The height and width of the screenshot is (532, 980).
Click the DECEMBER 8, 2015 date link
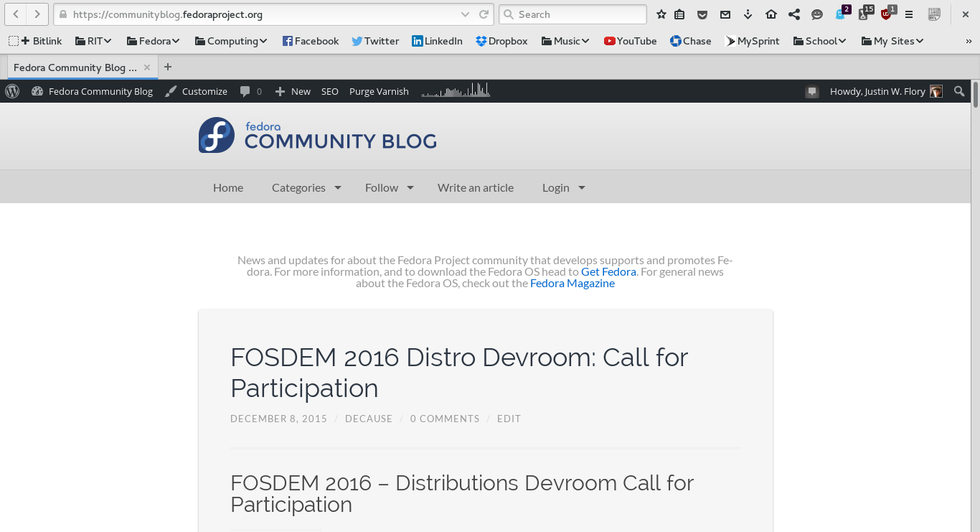[279, 419]
